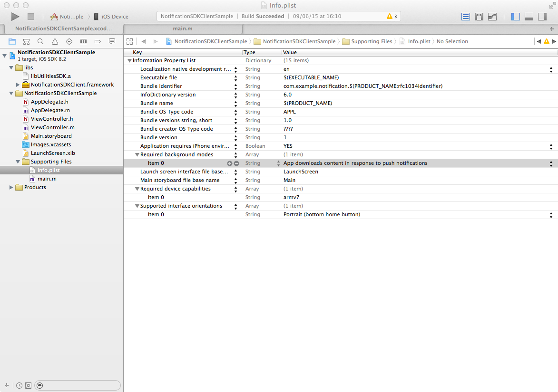
Task: Open the related items grid menu
Action: [129, 42]
